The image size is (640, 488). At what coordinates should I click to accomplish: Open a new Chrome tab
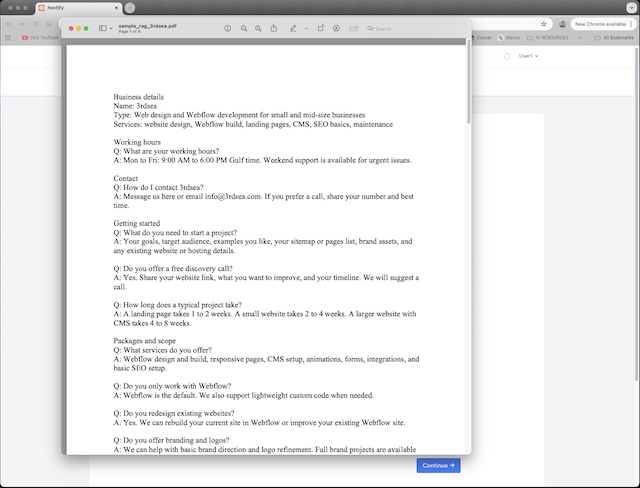point(130,8)
